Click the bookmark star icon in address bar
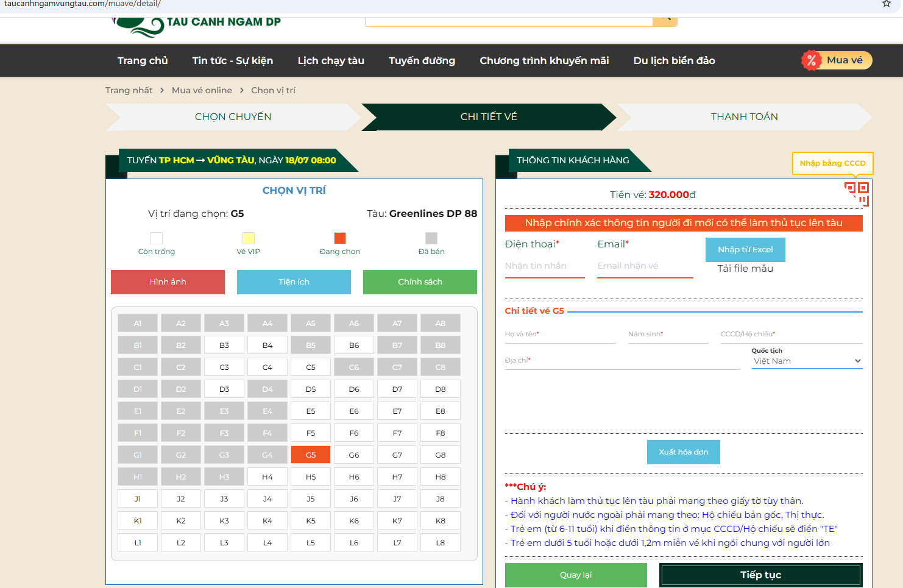The height and width of the screenshot is (588, 903). click(x=887, y=4)
